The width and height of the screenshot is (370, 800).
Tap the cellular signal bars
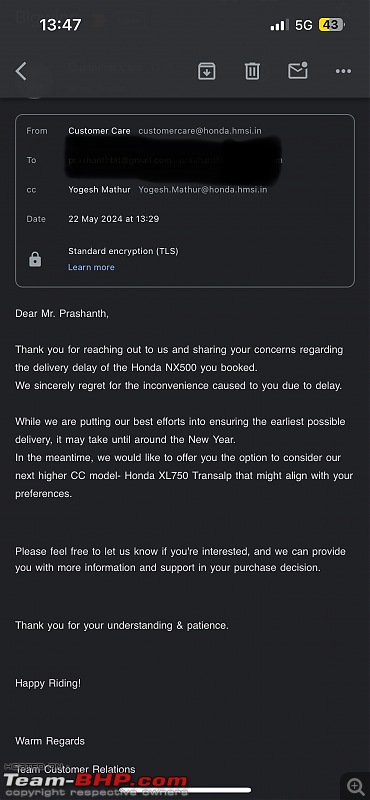[x=279, y=25]
